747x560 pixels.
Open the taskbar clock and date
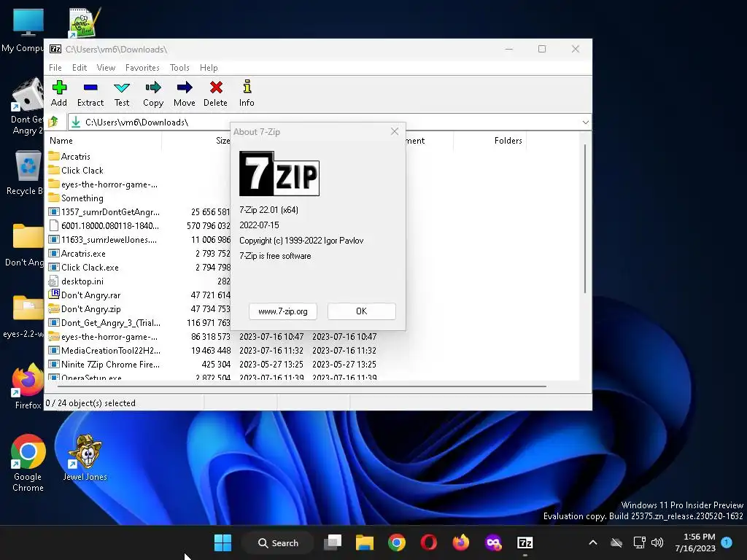(695, 542)
